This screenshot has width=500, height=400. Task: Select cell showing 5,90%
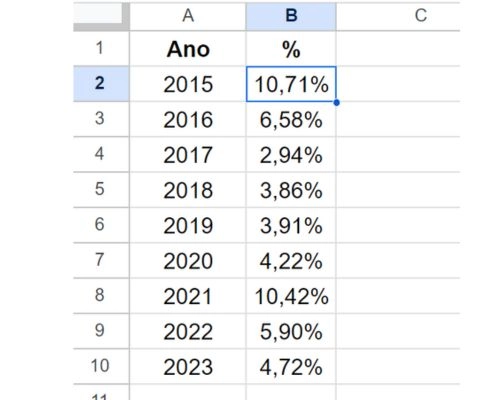(x=291, y=331)
